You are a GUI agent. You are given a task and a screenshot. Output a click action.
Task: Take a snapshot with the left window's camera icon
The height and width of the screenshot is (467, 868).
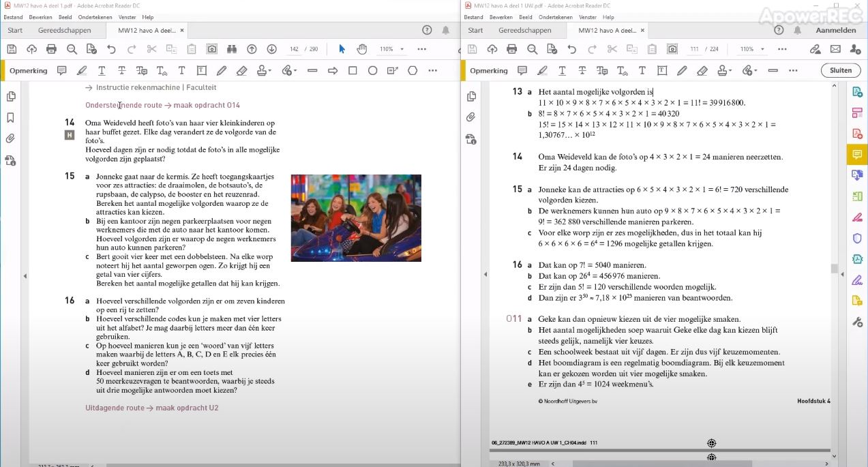(x=212, y=49)
